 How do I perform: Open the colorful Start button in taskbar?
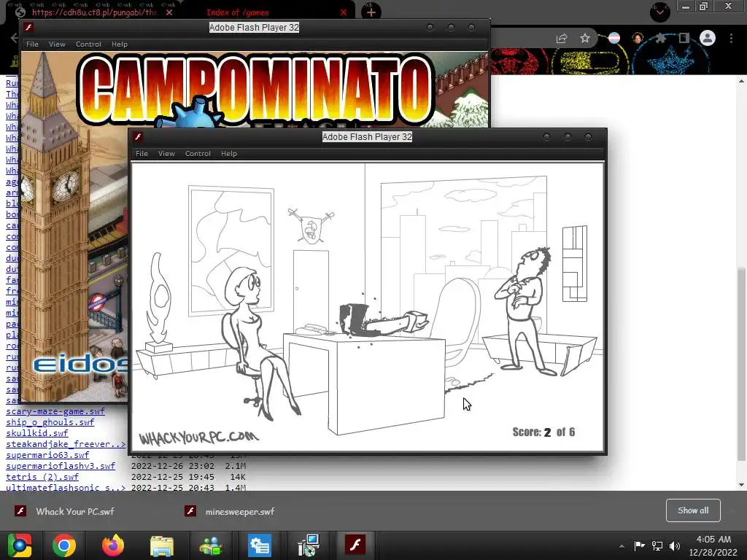[20, 545]
